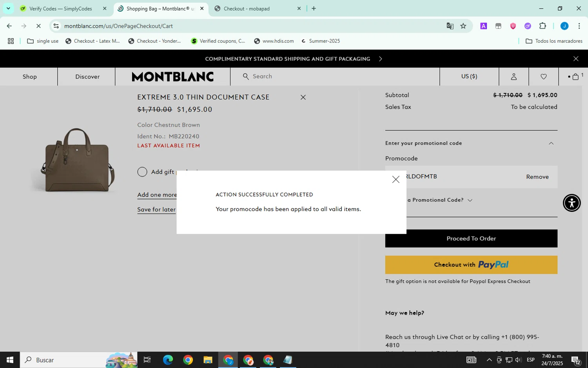Open the Windows Start menu

click(10, 360)
